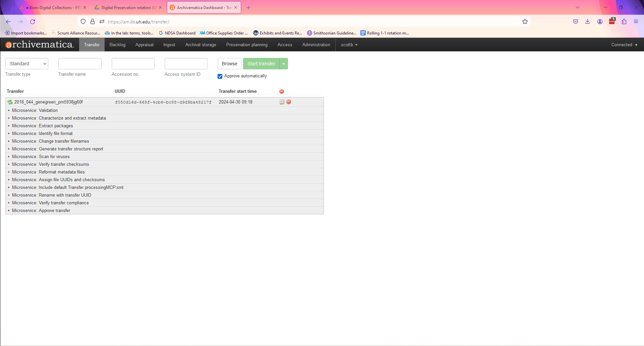This screenshot has width=644, height=346.
Task: Select the 2018_044_genegreen_pm5938jg60f transfer name
Action: coord(49,102)
